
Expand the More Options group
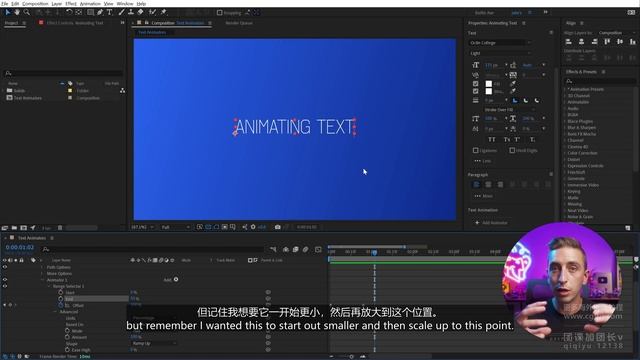click(x=42, y=273)
